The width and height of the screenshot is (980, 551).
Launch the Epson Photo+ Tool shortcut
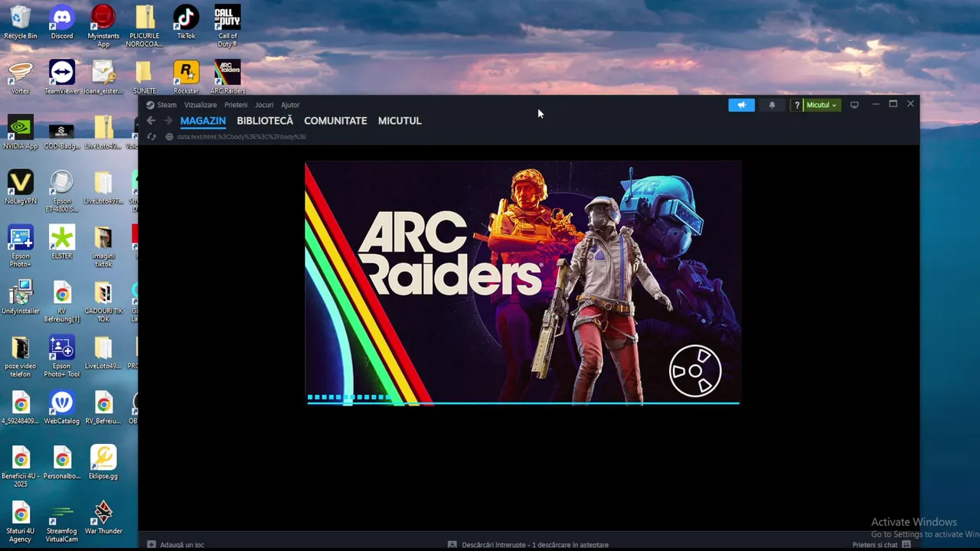[62, 357]
